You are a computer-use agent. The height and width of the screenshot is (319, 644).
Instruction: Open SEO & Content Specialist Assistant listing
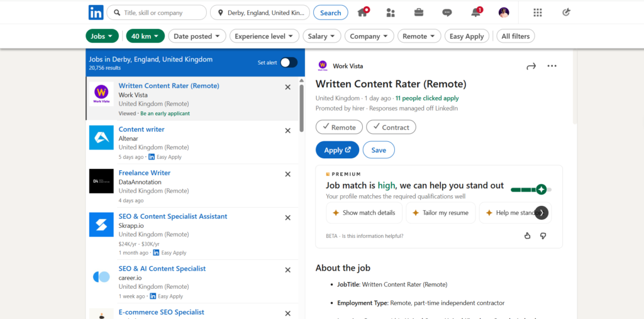(173, 216)
